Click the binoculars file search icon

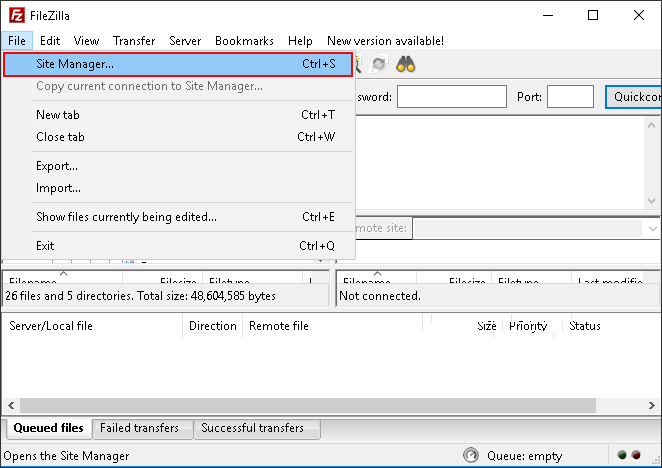click(x=406, y=65)
